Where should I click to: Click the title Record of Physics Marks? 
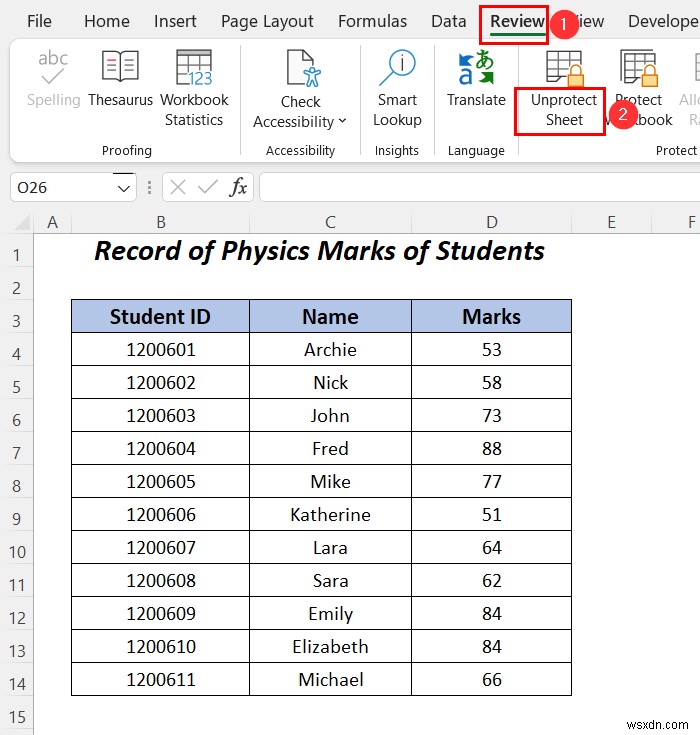point(319,251)
